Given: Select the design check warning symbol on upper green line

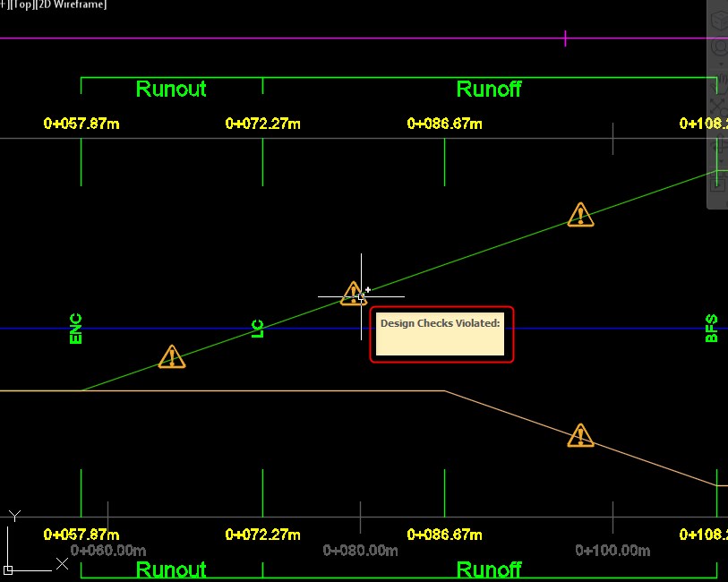Looking at the screenshot, I should click(580, 215).
